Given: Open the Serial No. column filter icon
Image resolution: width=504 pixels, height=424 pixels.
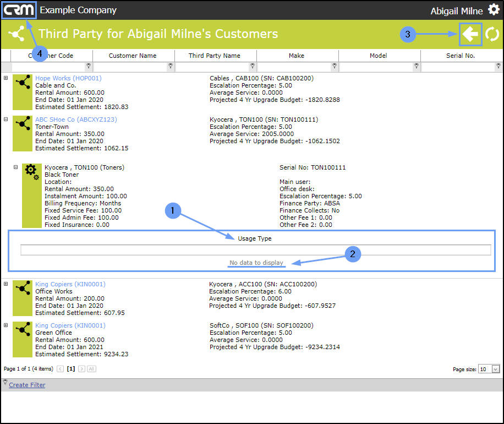Looking at the screenshot, I should (498, 66).
